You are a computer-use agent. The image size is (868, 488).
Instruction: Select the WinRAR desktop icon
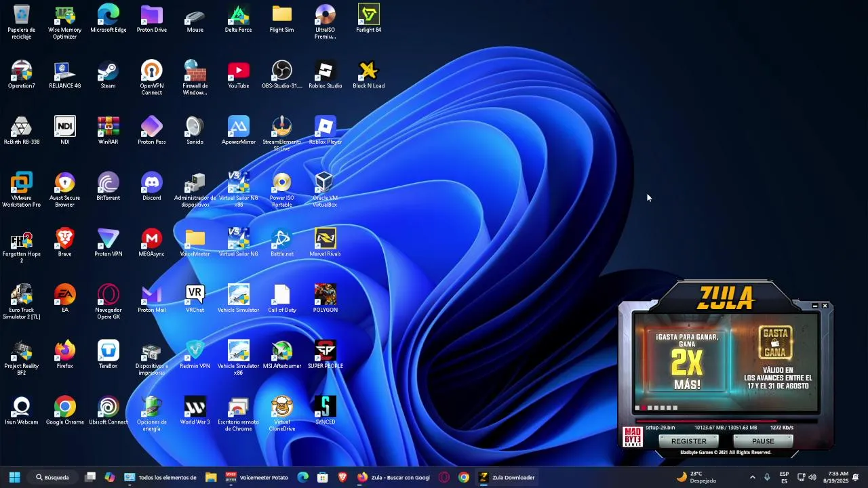coord(108,130)
